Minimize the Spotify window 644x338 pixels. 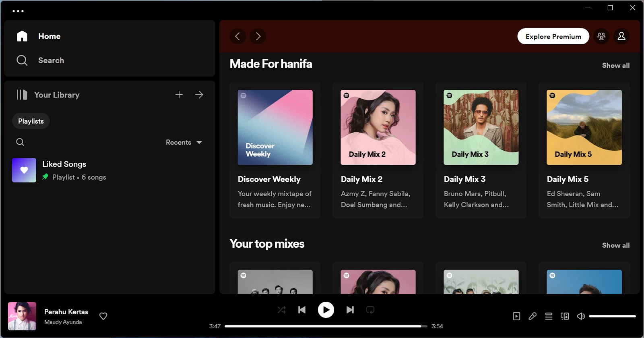point(588,8)
